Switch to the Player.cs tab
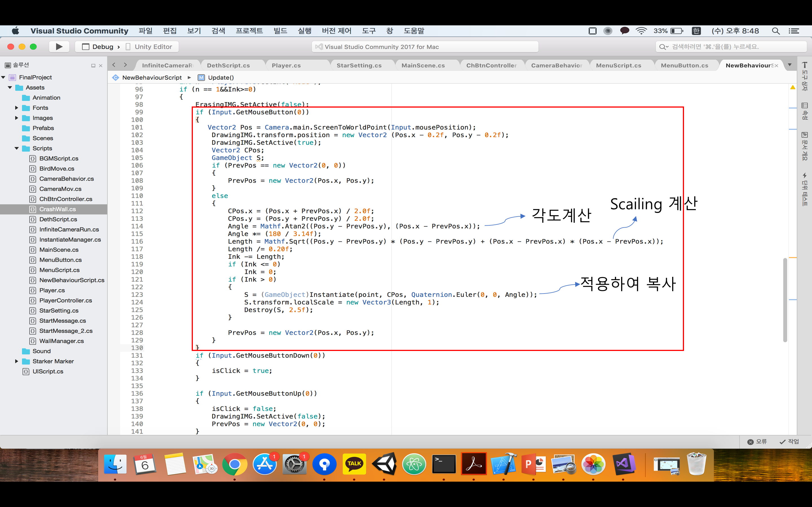Viewport: 812px width, 507px height. point(286,65)
